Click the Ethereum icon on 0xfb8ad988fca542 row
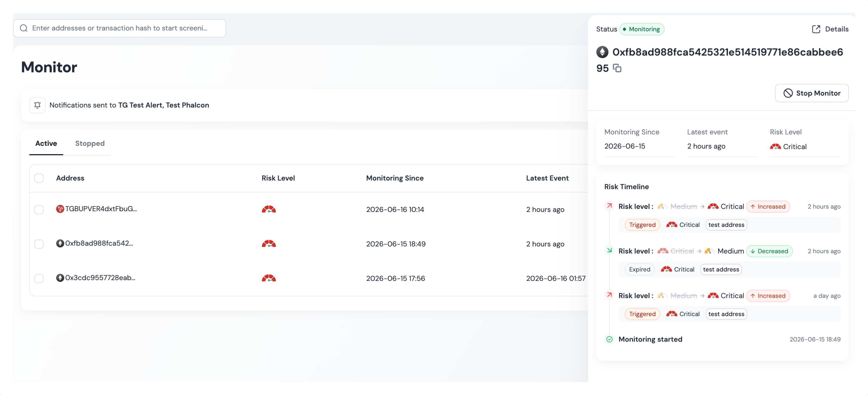 (x=60, y=243)
